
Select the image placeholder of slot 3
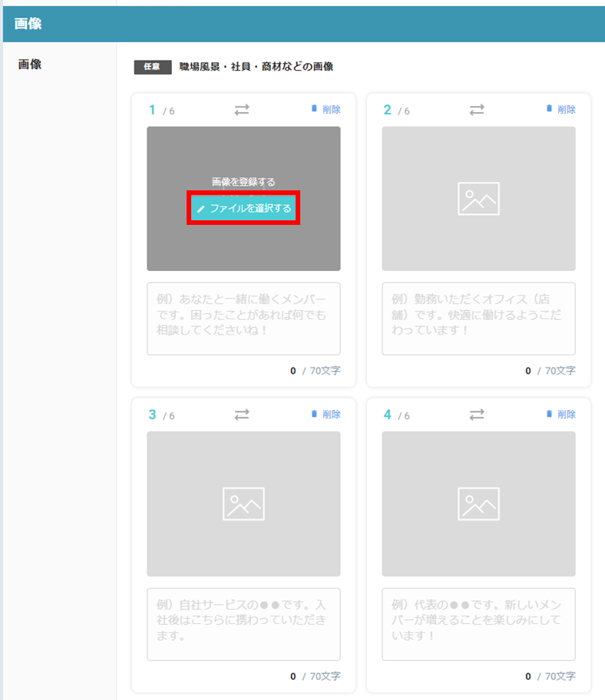point(243,504)
